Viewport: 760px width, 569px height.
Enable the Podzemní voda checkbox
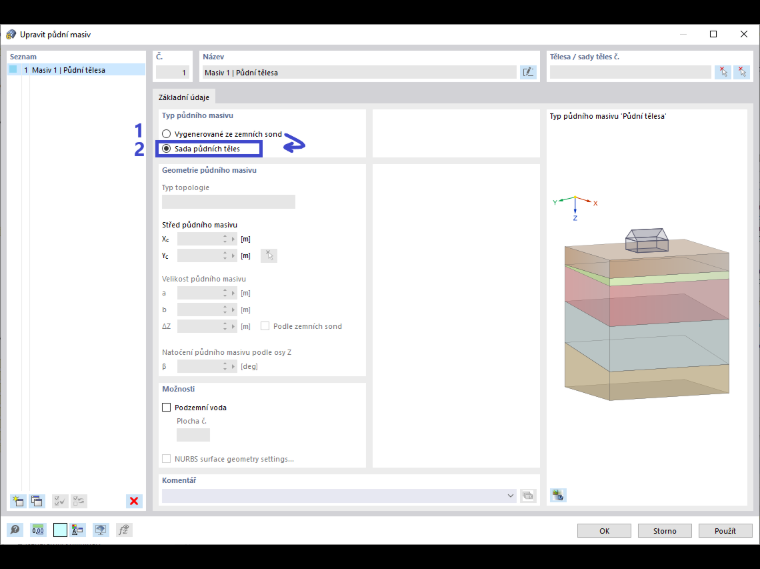166,408
